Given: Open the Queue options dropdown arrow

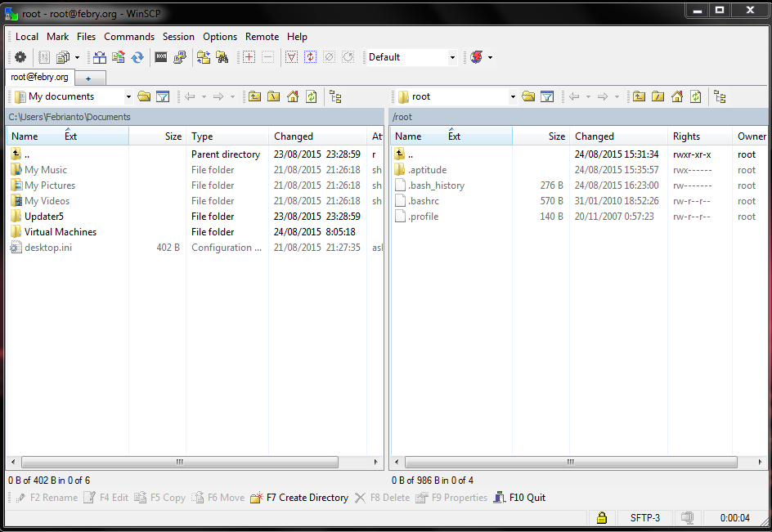Looking at the screenshot, I should [x=78, y=57].
